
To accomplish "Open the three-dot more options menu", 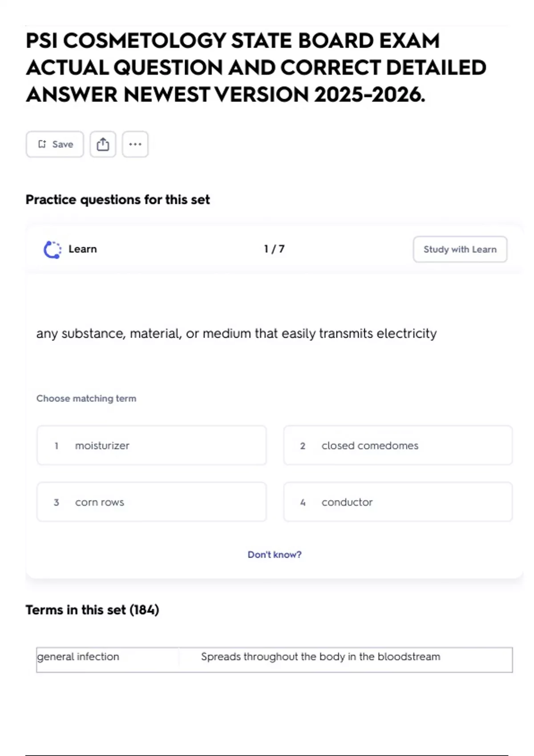I will click(135, 144).
